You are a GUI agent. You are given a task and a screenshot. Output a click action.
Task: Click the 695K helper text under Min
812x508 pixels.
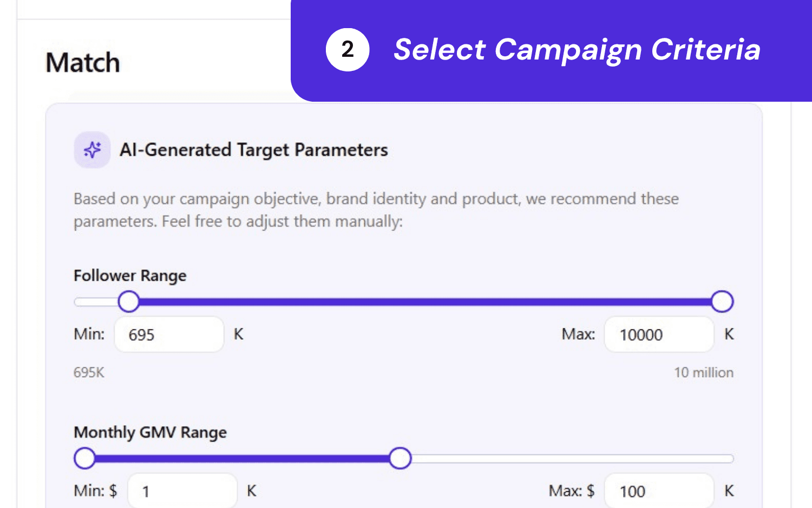click(x=89, y=373)
